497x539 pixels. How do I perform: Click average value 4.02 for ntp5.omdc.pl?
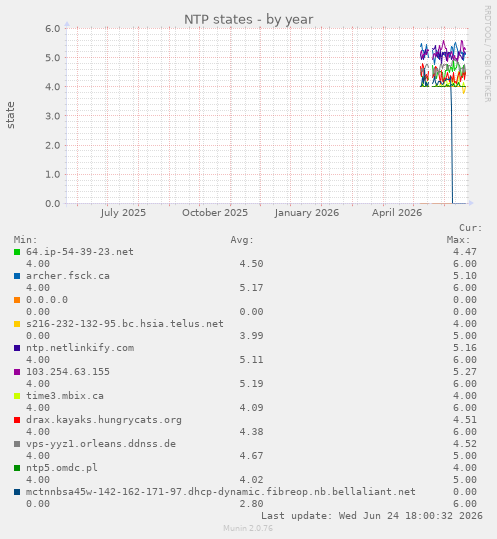(251, 480)
